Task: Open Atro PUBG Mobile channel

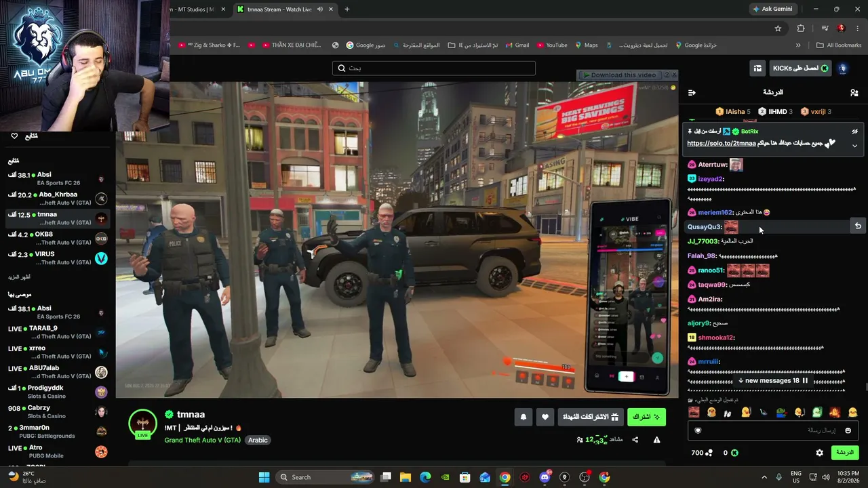Action: pyautogui.click(x=58, y=451)
